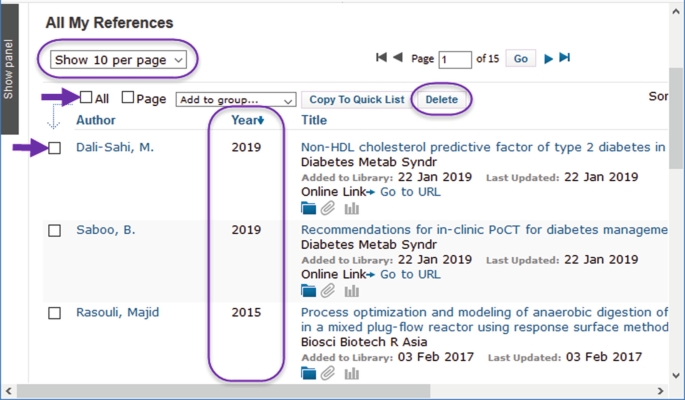Sort by Author column header

(96, 120)
